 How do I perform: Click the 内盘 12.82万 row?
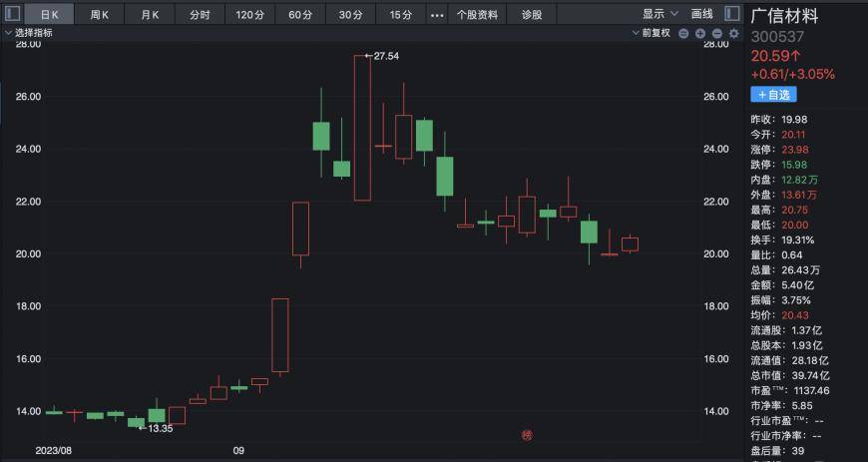pyautogui.click(x=784, y=180)
